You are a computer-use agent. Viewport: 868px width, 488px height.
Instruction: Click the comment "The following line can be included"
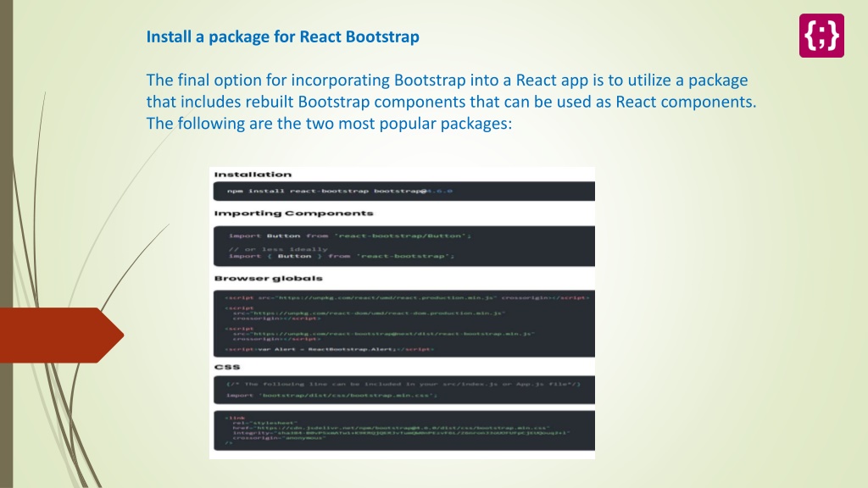click(403, 384)
